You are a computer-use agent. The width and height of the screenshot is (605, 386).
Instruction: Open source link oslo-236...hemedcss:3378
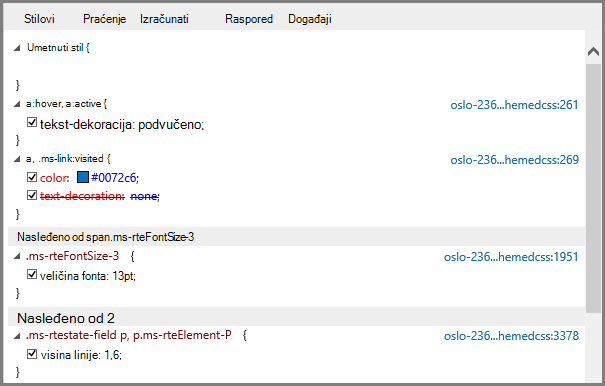tap(511, 336)
